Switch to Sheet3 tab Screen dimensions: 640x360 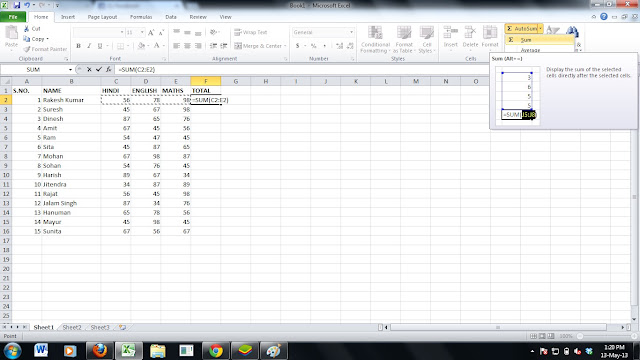click(x=100, y=327)
